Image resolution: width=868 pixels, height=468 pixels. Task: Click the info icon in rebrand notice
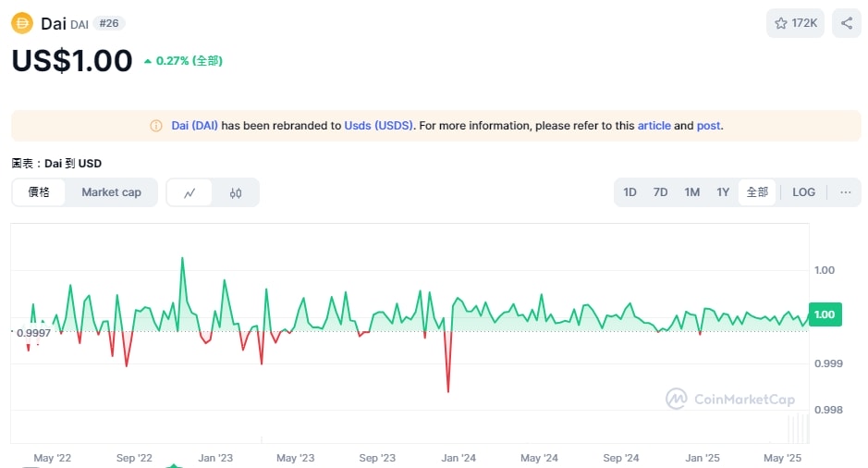pos(156,126)
